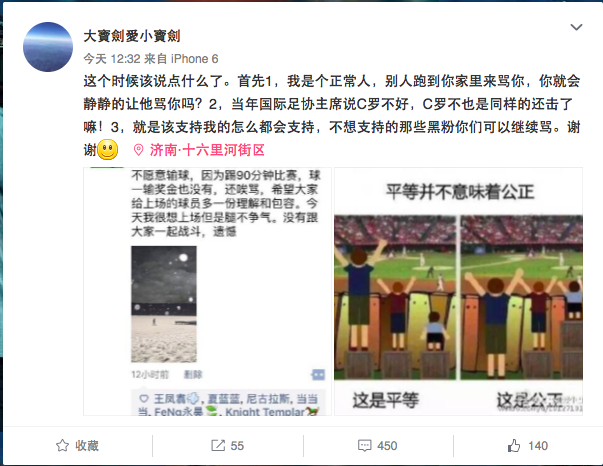Screen dimensions: 603x466
Task: Open the equality versus justice cartoon image
Action: (x=458, y=291)
